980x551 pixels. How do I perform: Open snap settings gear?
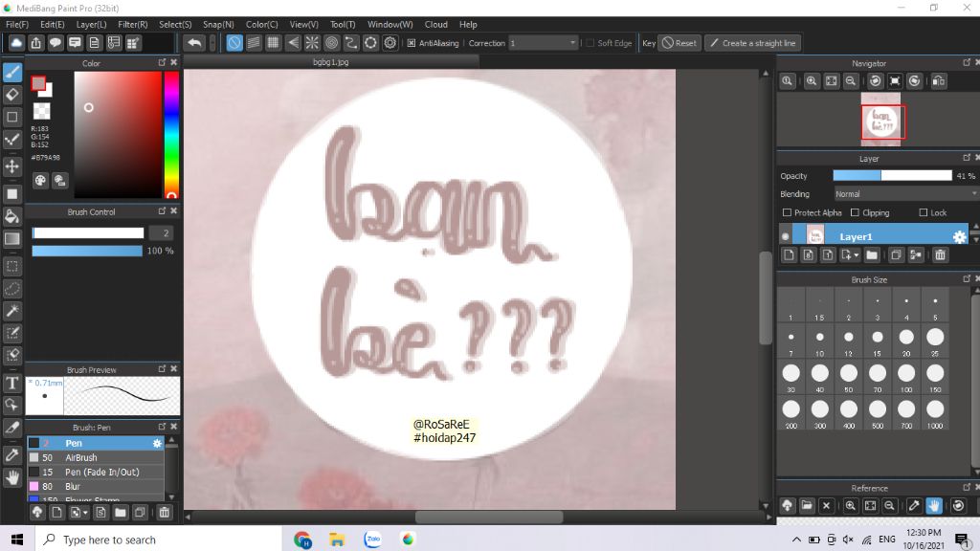point(390,43)
